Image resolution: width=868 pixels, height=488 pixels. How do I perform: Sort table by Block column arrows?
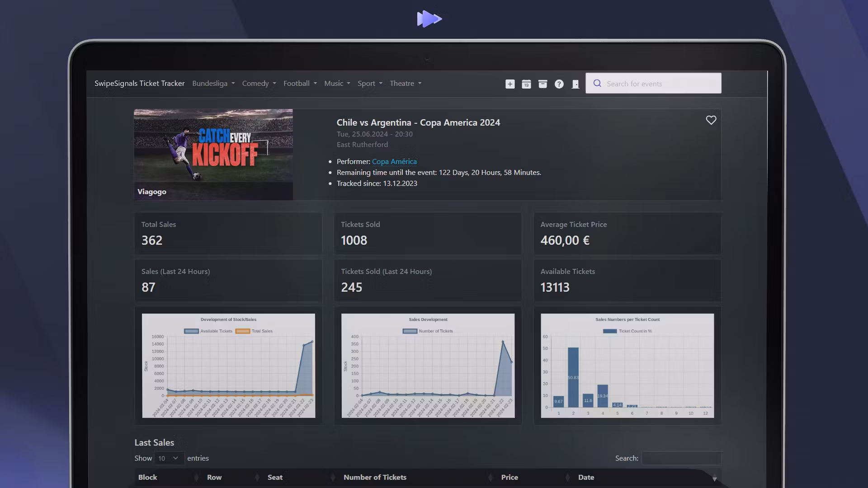196,478
